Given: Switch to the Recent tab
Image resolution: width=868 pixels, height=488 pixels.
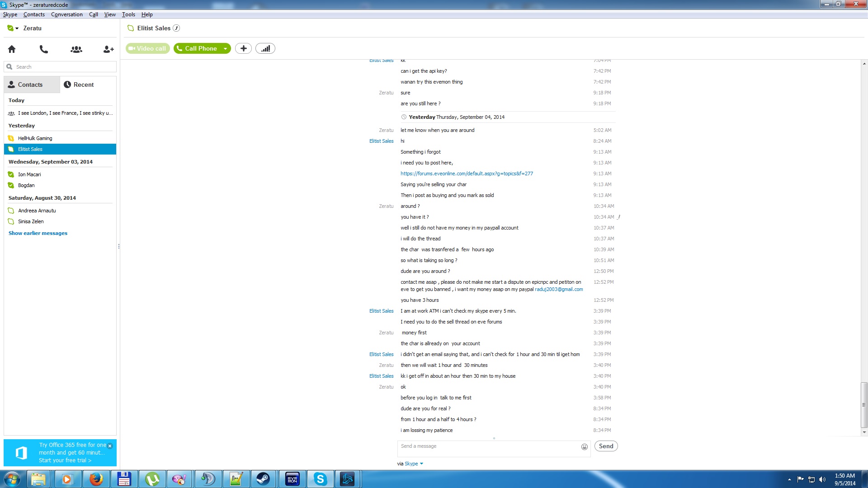Looking at the screenshot, I should [88, 84].
